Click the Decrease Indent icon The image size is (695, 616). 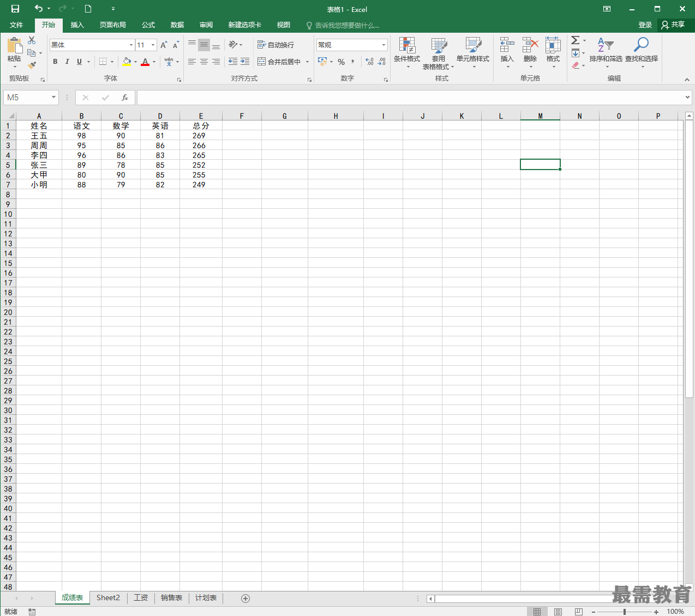(233, 62)
